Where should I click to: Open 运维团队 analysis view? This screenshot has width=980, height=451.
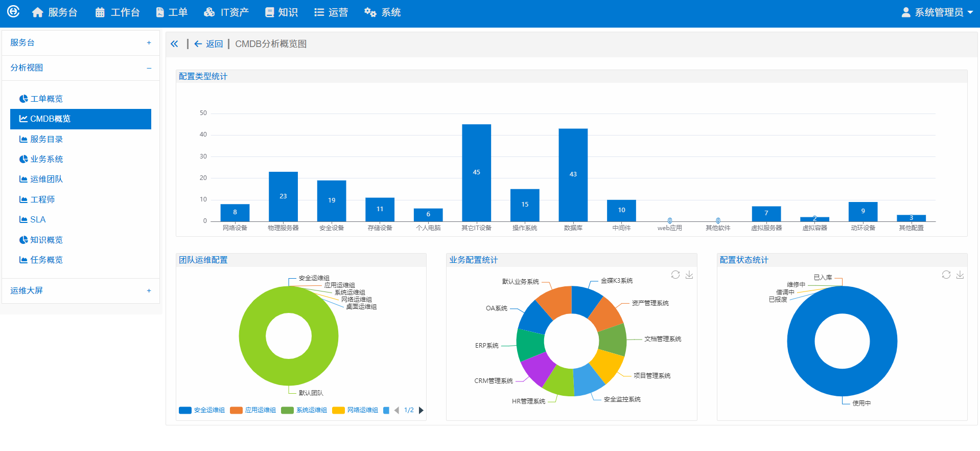click(81, 179)
